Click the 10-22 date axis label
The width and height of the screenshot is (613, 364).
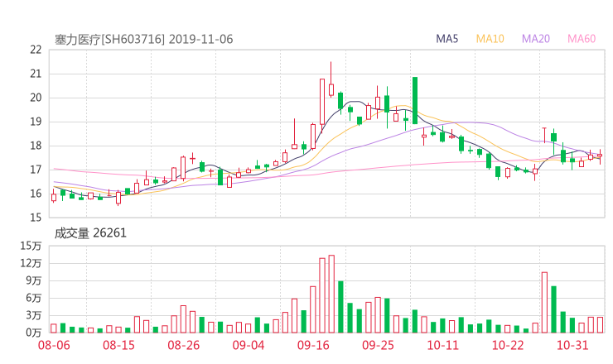point(508,345)
